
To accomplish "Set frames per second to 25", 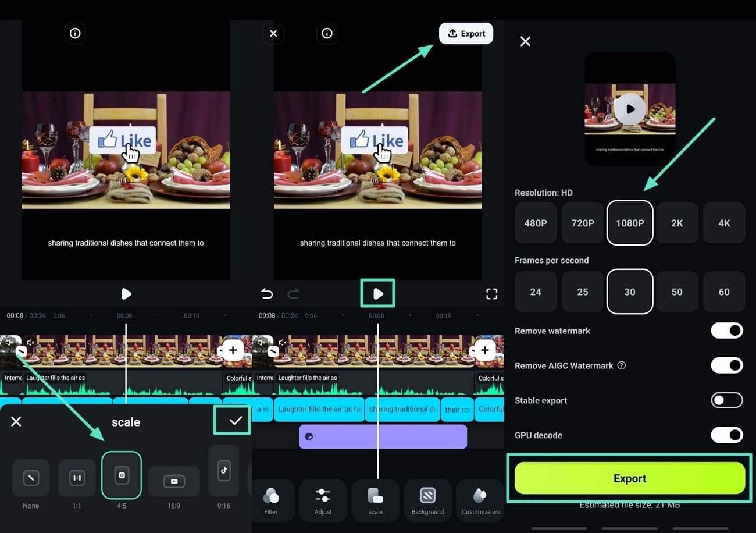I will 583,292.
